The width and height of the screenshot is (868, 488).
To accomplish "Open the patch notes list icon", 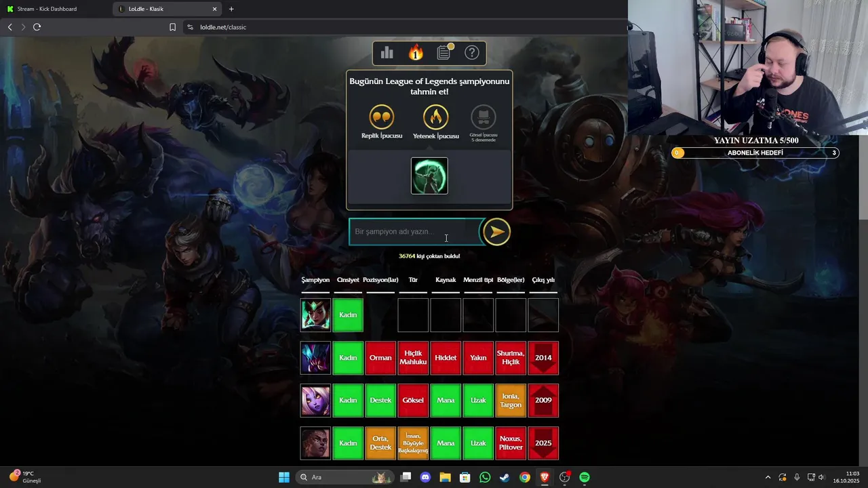I will [444, 52].
